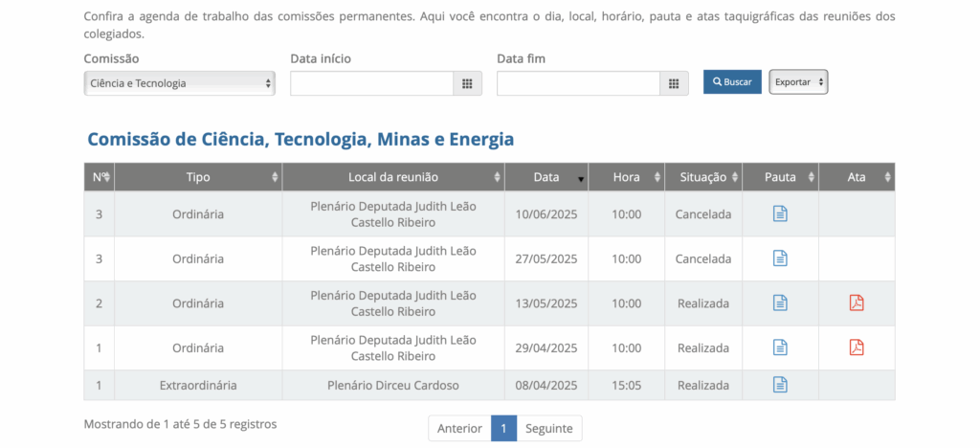Open the Pauta document for 13/05/2025 meeting

click(780, 302)
